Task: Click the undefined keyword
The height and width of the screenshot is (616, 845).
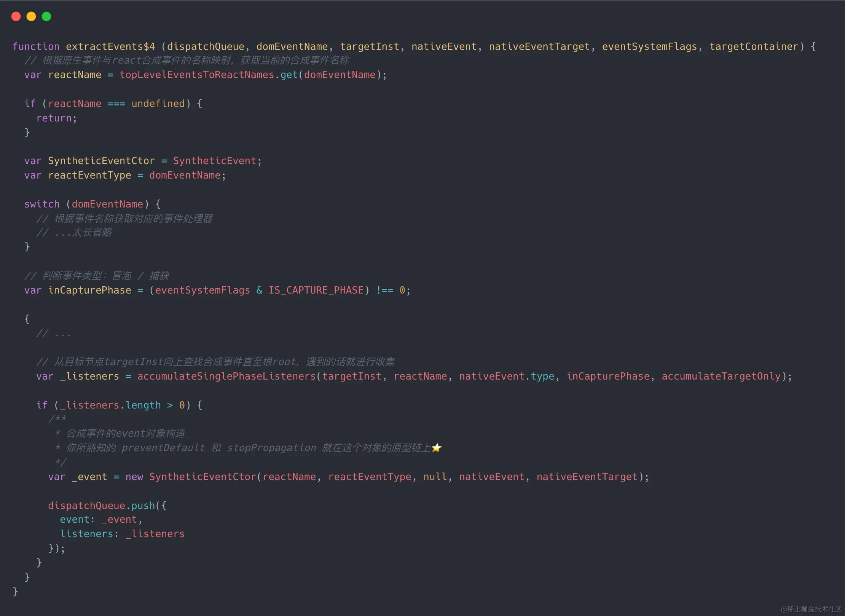Action: (158, 104)
